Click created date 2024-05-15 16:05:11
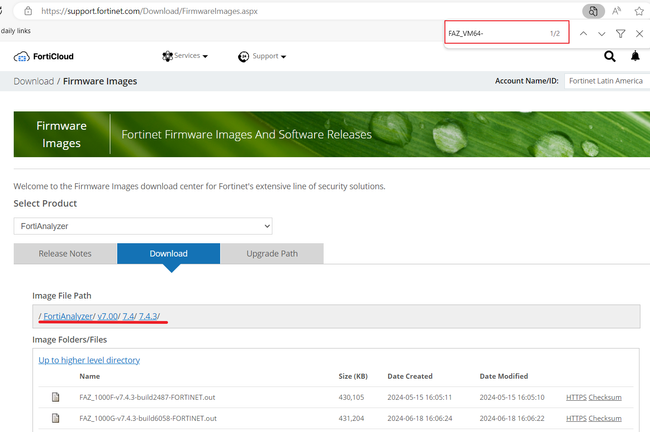The height and width of the screenshot is (432, 650). (420, 397)
